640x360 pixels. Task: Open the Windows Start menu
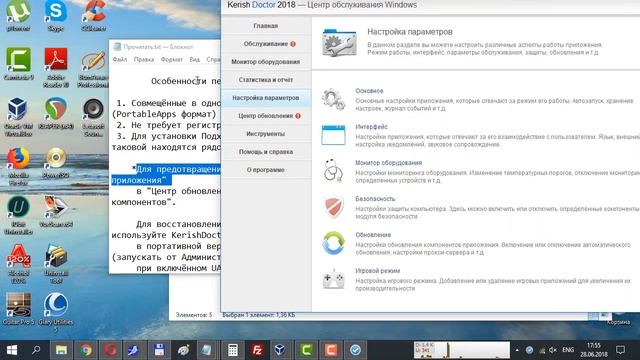[12, 350]
